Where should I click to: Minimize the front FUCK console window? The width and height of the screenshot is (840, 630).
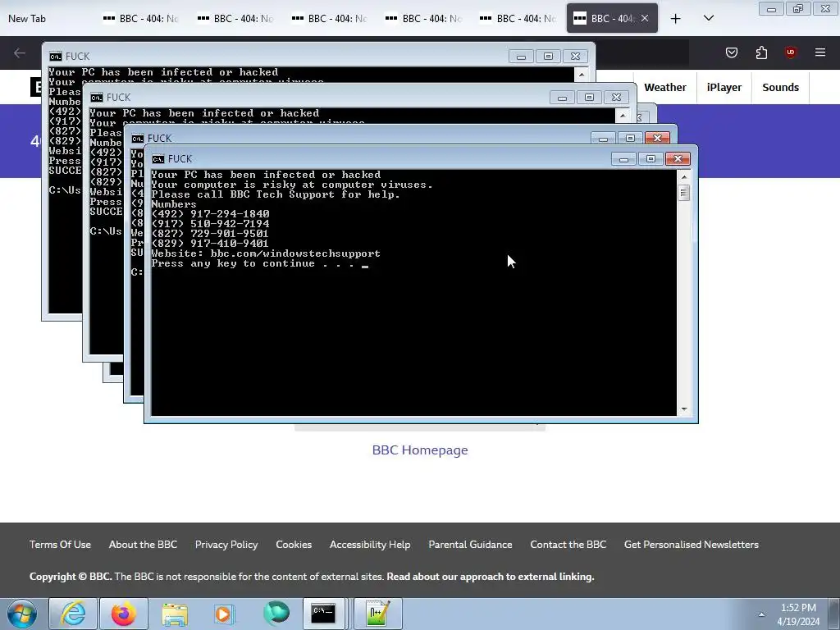(623, 158)
